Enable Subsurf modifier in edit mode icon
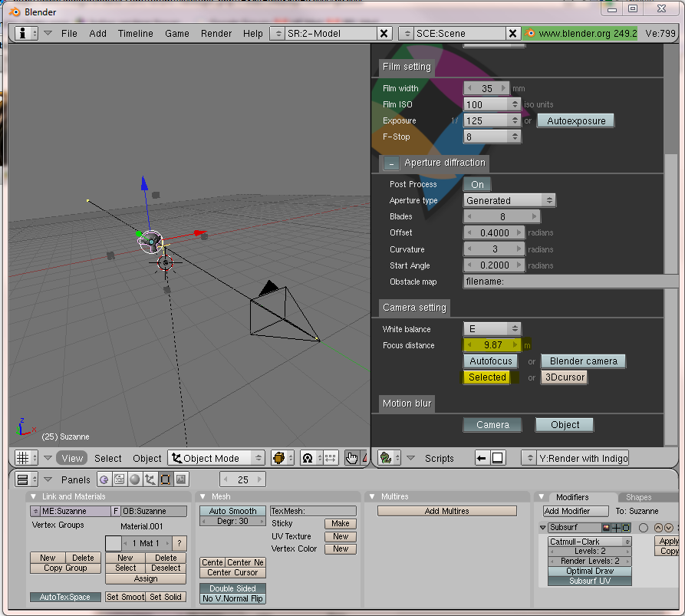The image size is (685, 616). coord(626,528)
